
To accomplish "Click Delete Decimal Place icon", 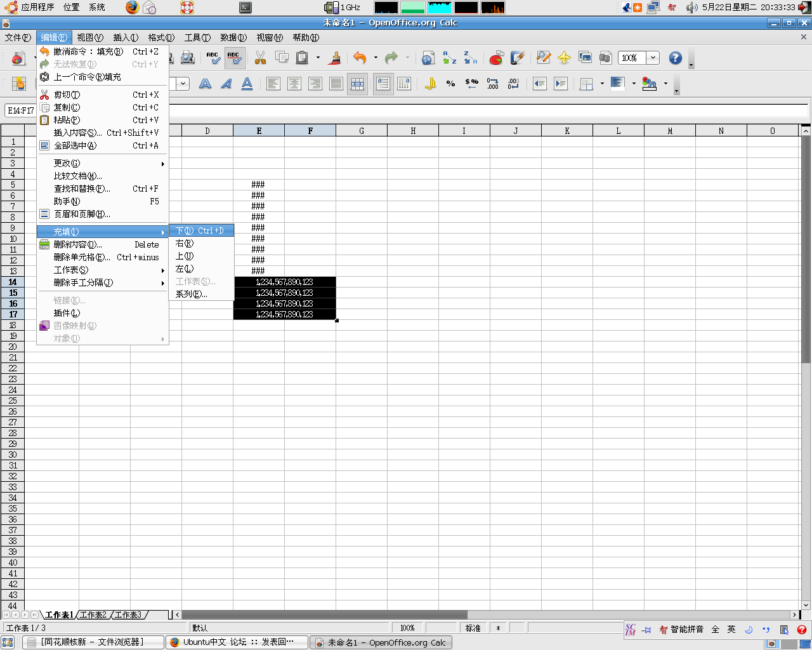I will [514, 84].
